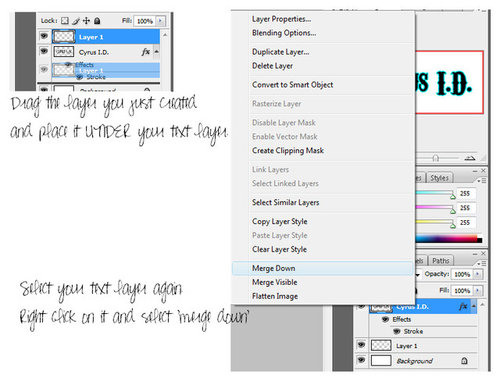This screenshot has width=500, height=380.
Task: Close the Paths panel group with its X
Action: (x=483, y=254)
